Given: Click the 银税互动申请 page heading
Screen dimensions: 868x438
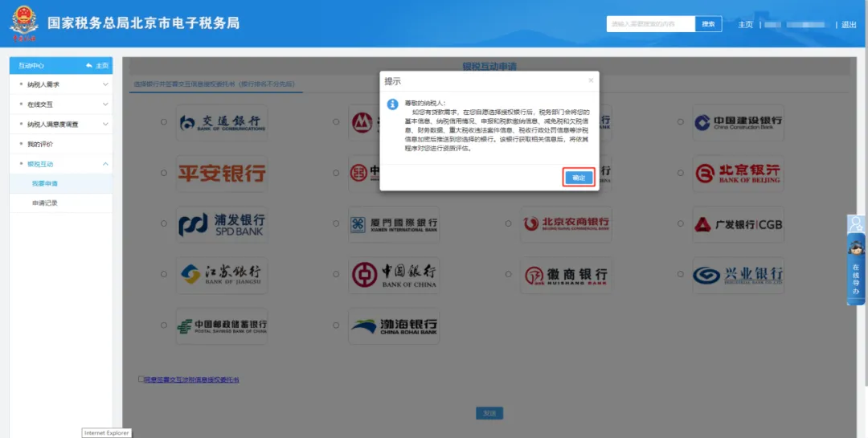Looking at the screenshot, I should pyautogui.click(x=489, y=67).
